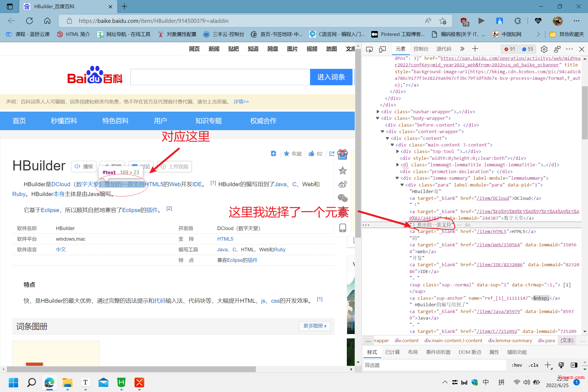588x392 pixels.
Task: Click the Weibo share sidebar icon
Action: coord(342,185)
